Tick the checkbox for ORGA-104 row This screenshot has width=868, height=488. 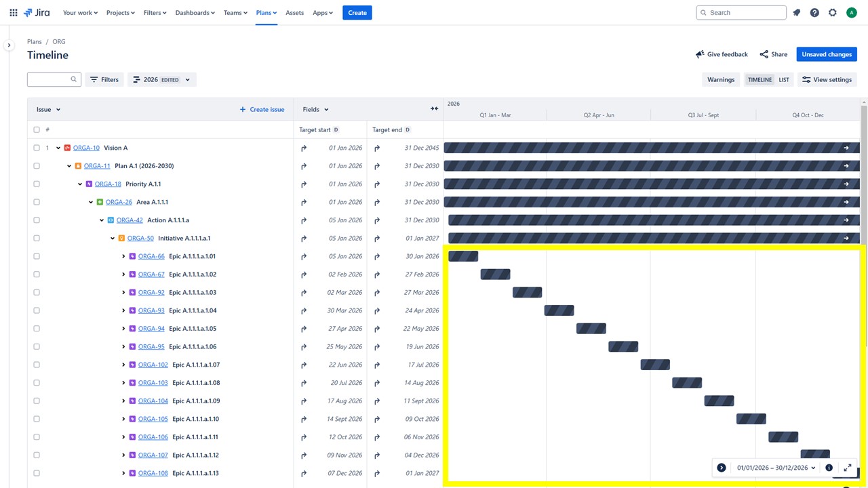click(37, 401)
